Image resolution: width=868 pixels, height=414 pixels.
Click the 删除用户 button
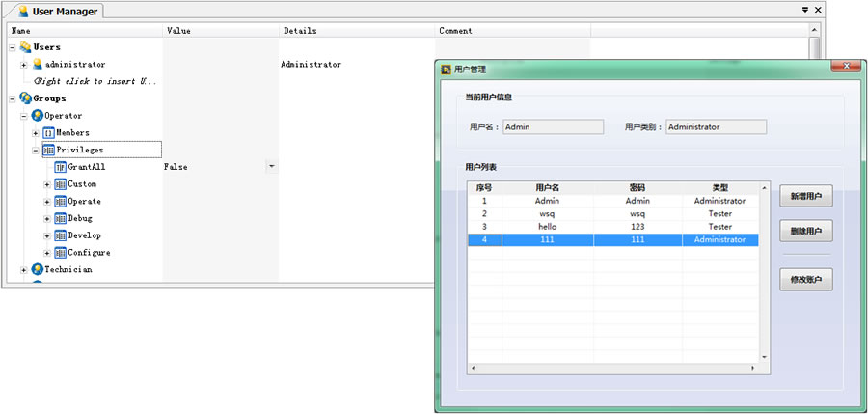[805, 232]
